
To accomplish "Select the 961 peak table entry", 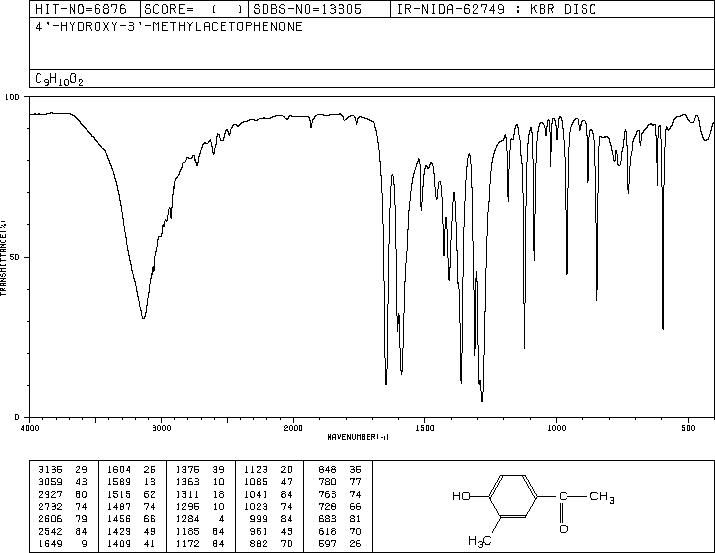I will pos(271,531).
